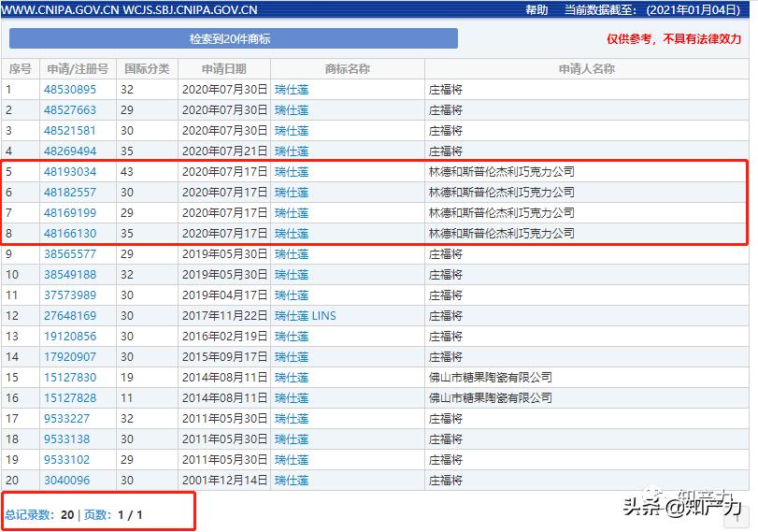Open 瑞仕莲 trademark name in row 5
Screen dimensions: 758x532
[x=292, y=172]
